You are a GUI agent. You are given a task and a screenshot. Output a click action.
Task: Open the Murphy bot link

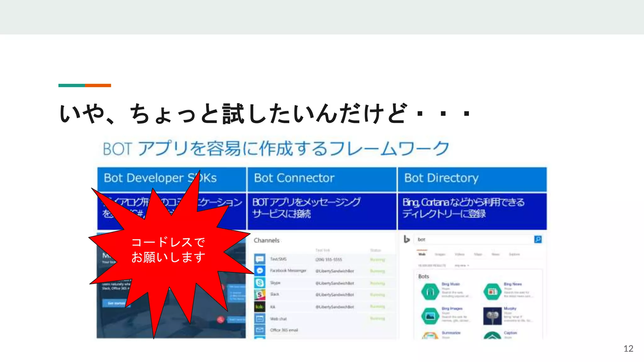[510, 309]
